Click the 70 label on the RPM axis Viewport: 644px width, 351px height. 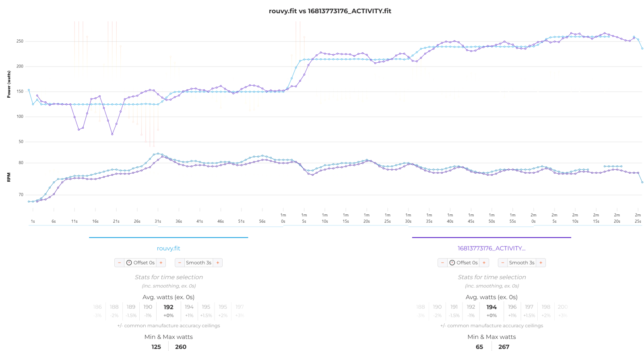(x=21, y=195)
